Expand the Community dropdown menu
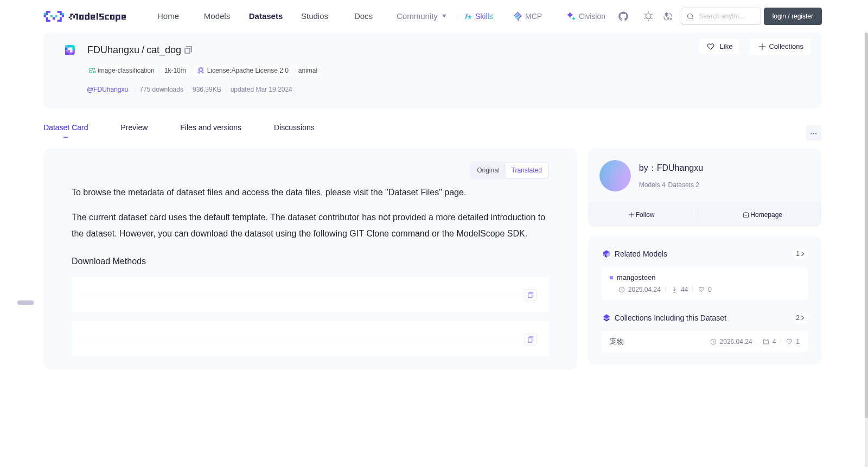 click(422, 16)
